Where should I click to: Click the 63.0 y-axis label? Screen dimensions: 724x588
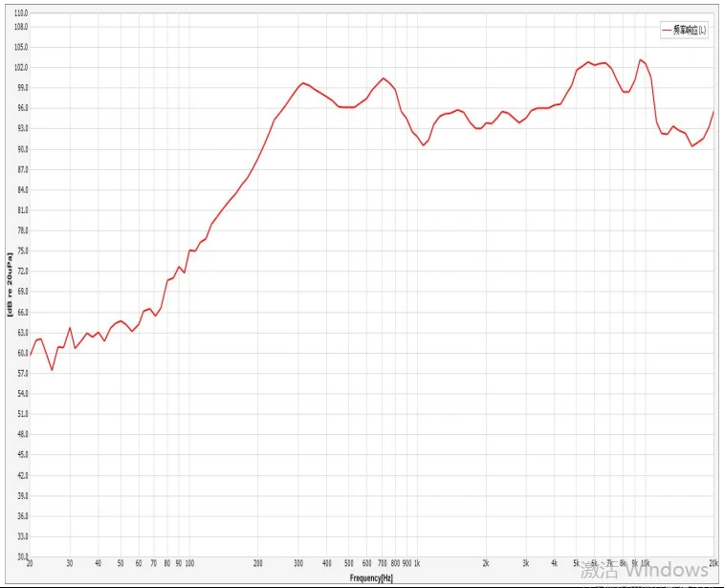[x=23, y=333]
